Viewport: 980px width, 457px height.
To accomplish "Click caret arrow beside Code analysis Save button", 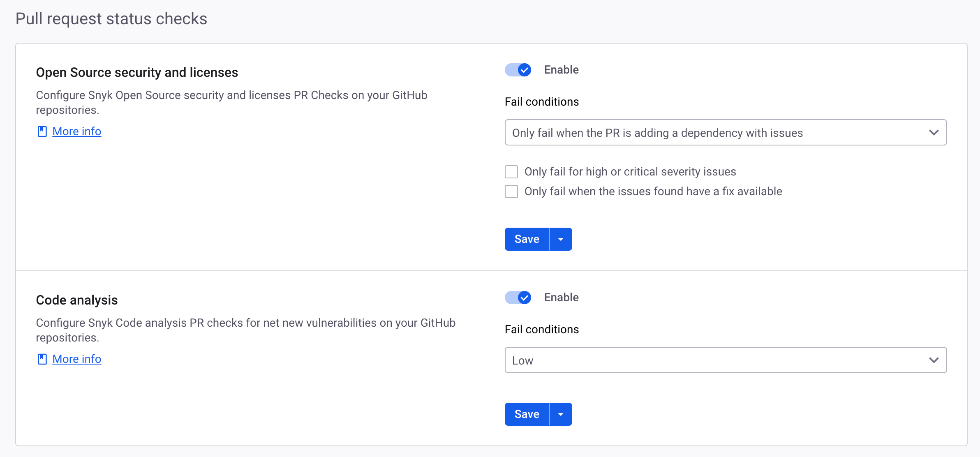I will (561, 414).
